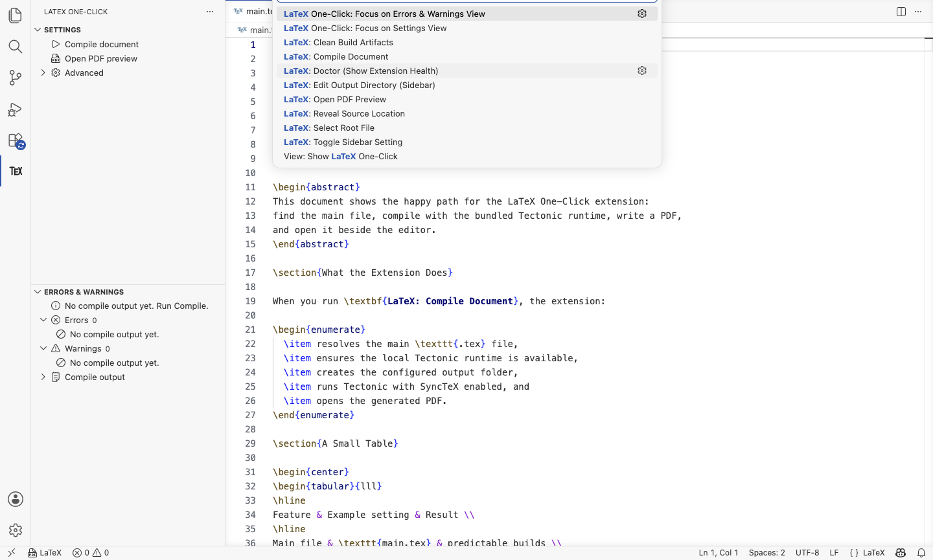The width and height of the screenshot is (933, 560).
Task: Configure keybinding gear for Focus on Errors command
Action: 642,14
